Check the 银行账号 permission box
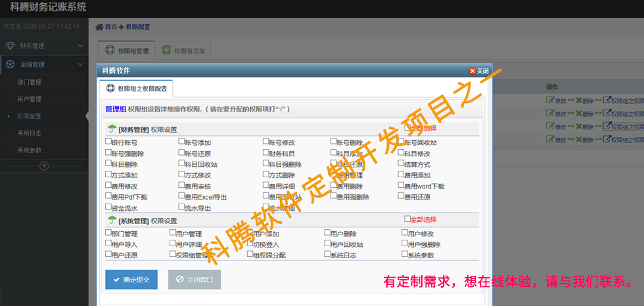This screenshot has height=306, width=644. [x=108, y=142]
